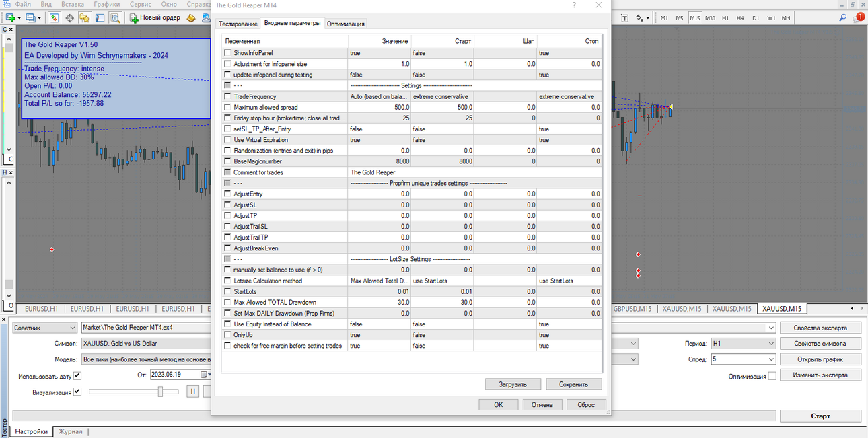868x438 pixels.
Task: Open the Журнал tab in tester
Action: tap(71, 431)
